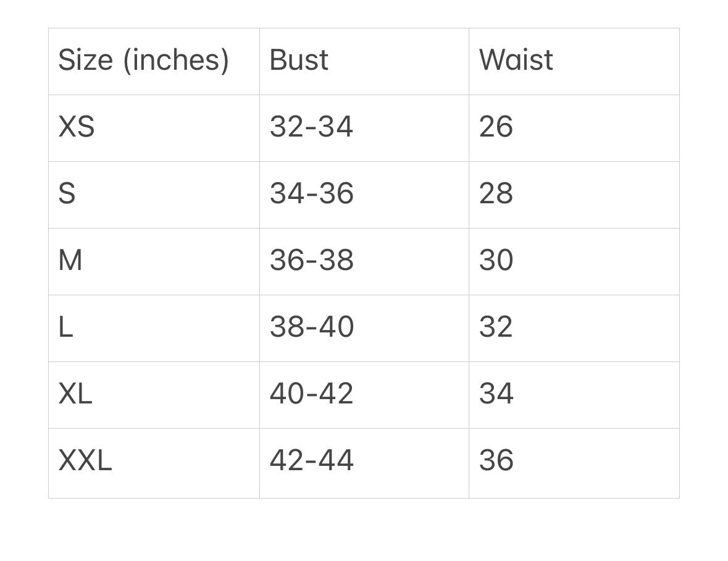Select the waist value 32 for size L
728x561 pixels.
[x=496, y=327]
